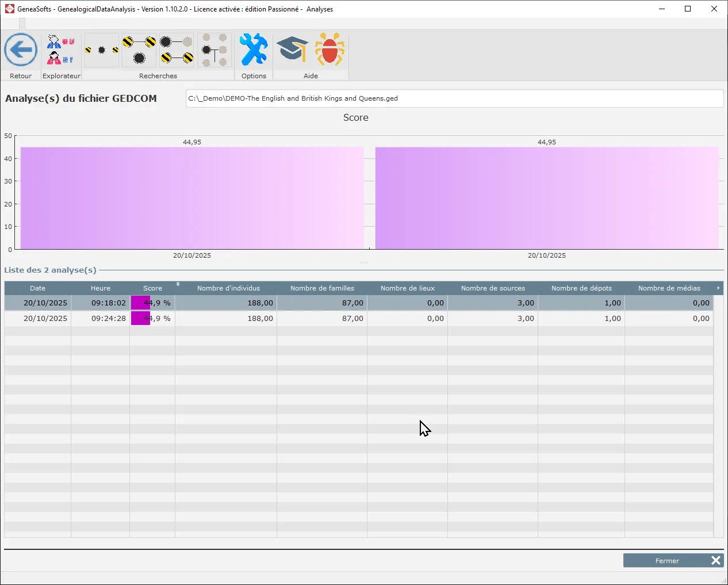Click the Nombre d'individus column header
This screenshot has height=585, width=728.
(228, 288)
